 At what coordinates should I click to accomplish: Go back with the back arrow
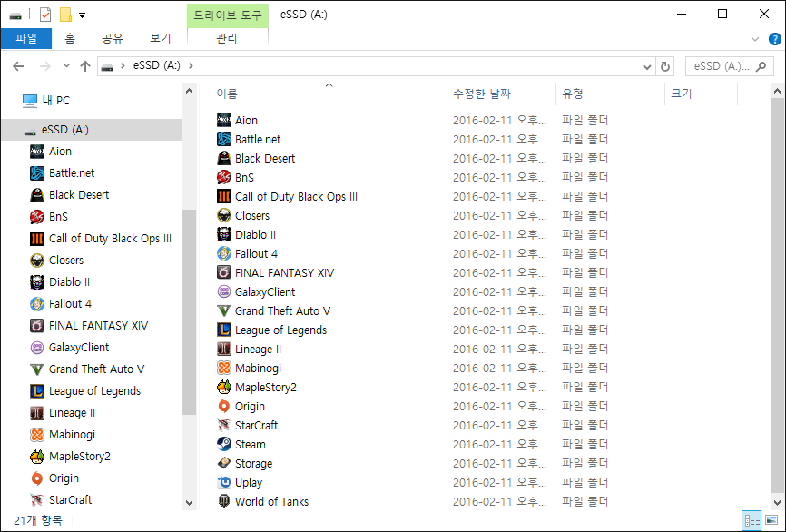[x=18, y=66]
